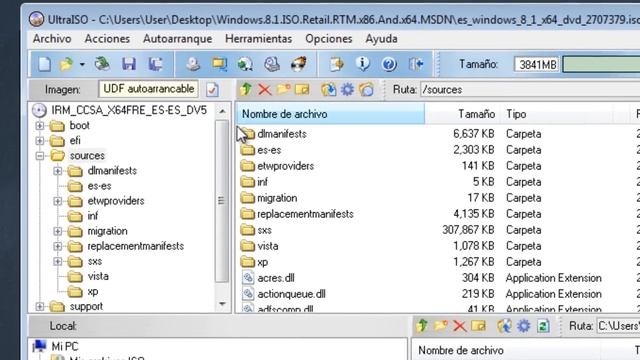Click the Convert image toolbar icon
The width and height of the screenshot is (640, 360).
[245, 64]
